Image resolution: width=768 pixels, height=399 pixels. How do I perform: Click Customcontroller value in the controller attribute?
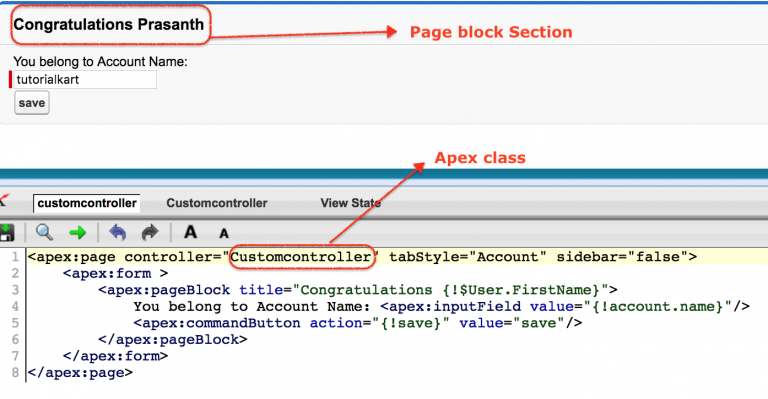(301, 257)
